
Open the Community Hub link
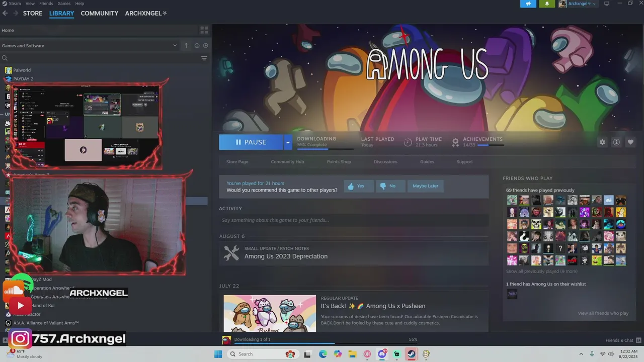pyautogui.click(x=287, y=162)
